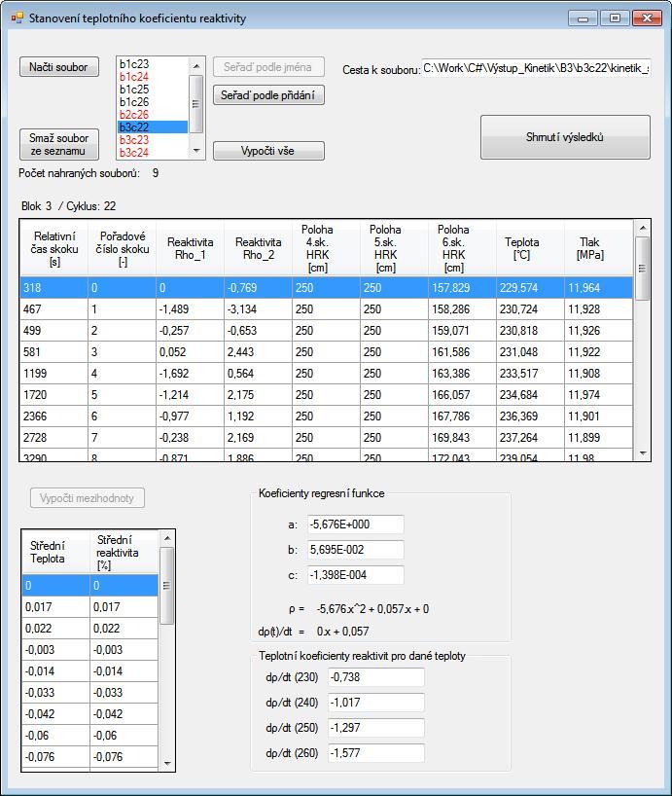Click position cell 169,843
The height and width of the screenshot is (796, 672).
[462, 437]
